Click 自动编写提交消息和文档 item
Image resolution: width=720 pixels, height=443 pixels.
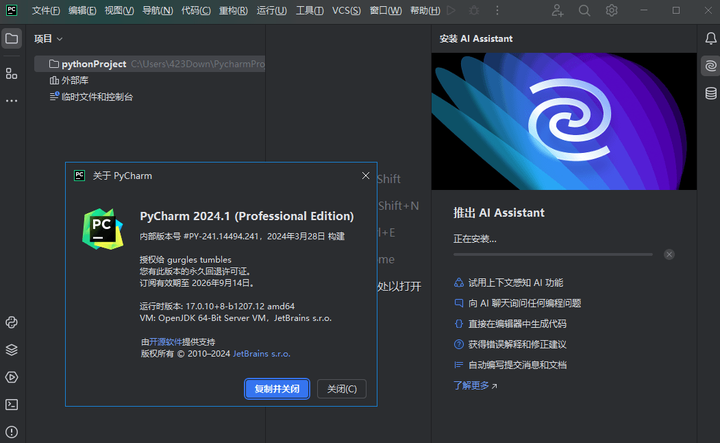click(x=510, y=365)
